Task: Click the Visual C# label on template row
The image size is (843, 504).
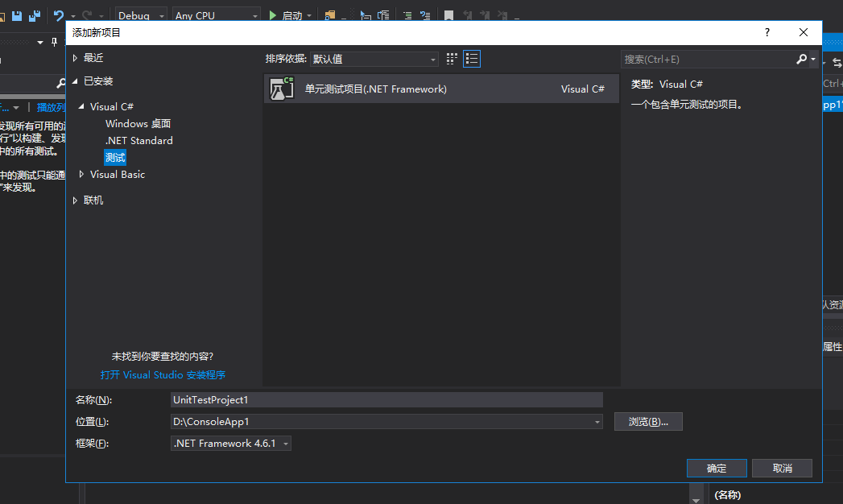Action: point(583,89)
